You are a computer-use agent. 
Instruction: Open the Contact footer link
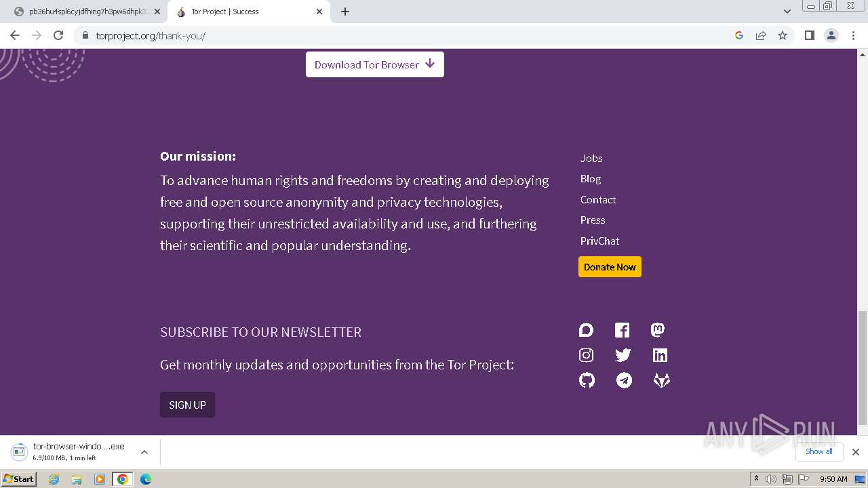[x=598, y=199]
